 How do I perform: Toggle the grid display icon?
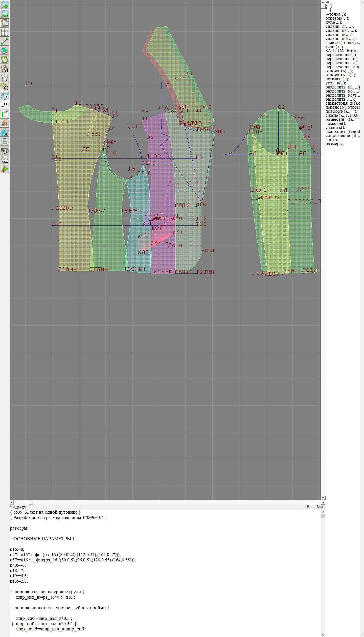point(5,32)
